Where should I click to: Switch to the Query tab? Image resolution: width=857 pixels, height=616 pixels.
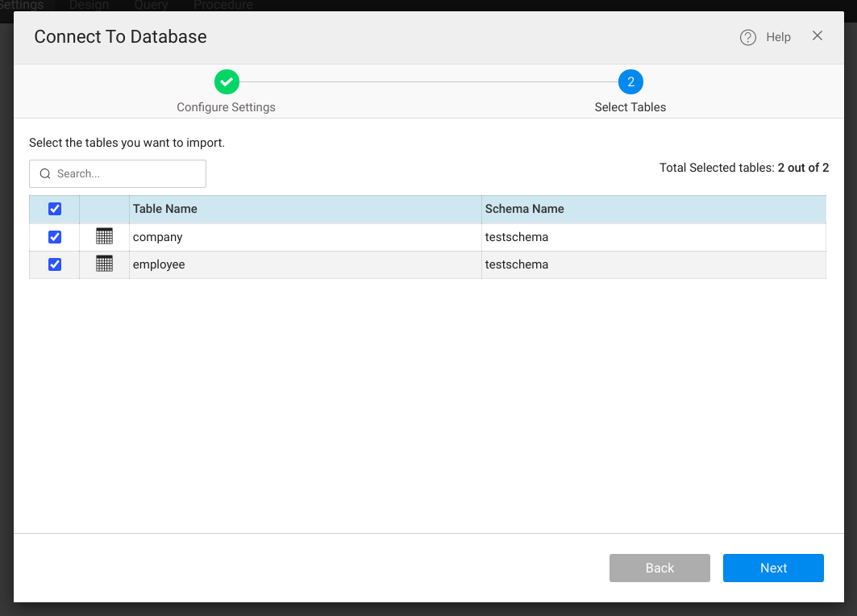click(x=151, y=6)
